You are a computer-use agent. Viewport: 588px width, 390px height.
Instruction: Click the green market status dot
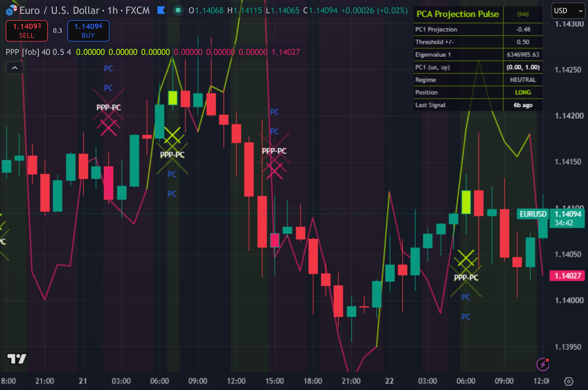(178, 10)
